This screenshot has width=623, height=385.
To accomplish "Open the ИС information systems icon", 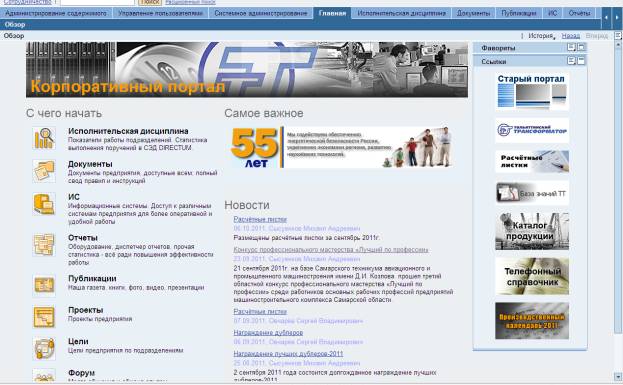I will [44, 204].
